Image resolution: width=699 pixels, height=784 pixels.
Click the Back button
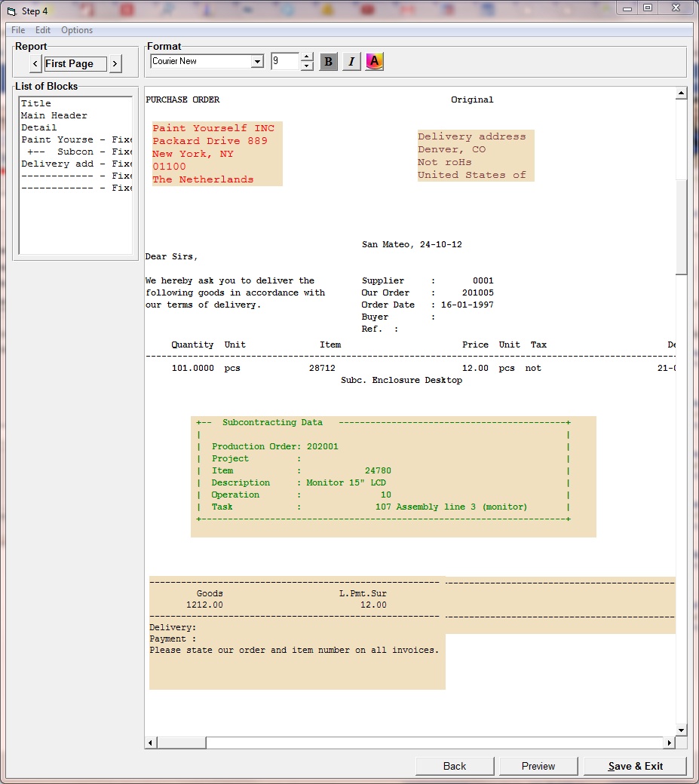[455, 766]
